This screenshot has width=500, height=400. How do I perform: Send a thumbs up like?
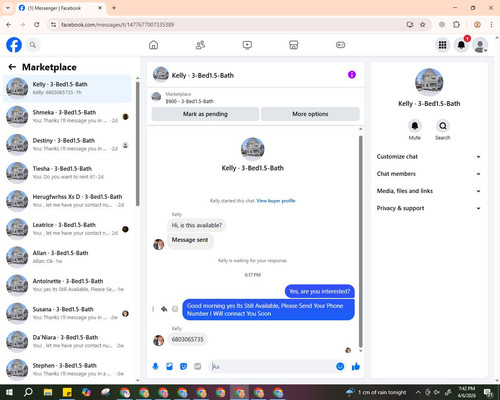(356, 367)
